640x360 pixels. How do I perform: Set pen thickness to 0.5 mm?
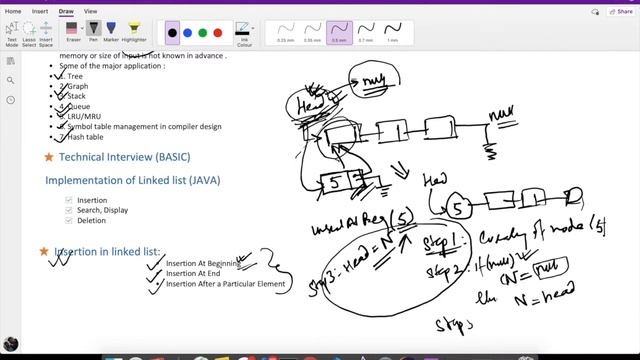[x=339, y=33]
